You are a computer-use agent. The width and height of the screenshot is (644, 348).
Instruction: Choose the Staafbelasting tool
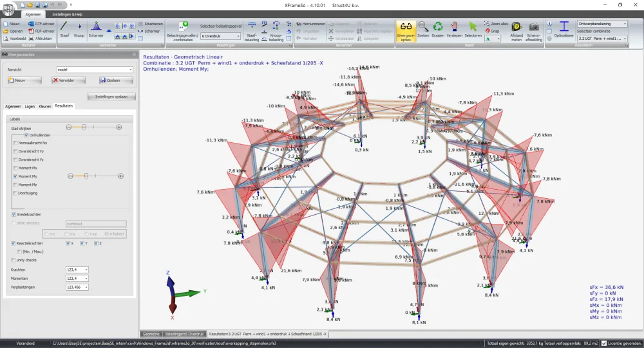click(x=252, y=32)
